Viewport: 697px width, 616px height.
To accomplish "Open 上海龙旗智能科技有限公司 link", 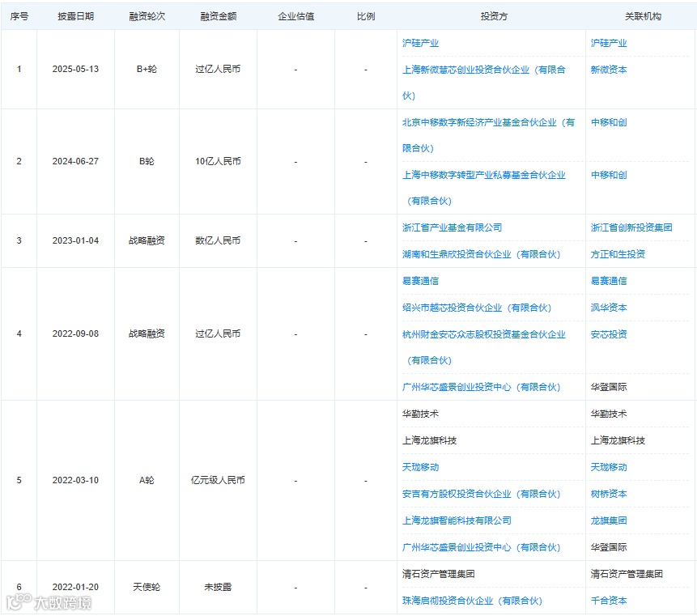I will click(457, 520).
